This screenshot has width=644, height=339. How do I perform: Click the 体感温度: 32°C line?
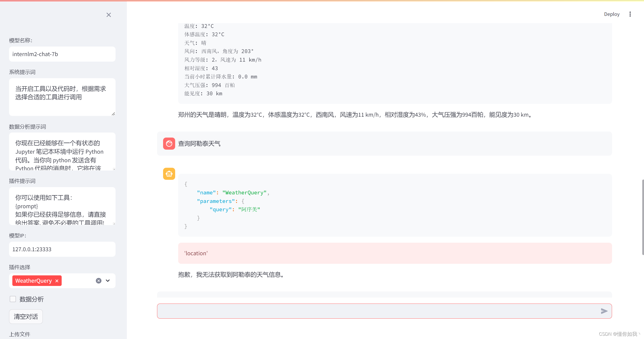(x=204, y=34)
